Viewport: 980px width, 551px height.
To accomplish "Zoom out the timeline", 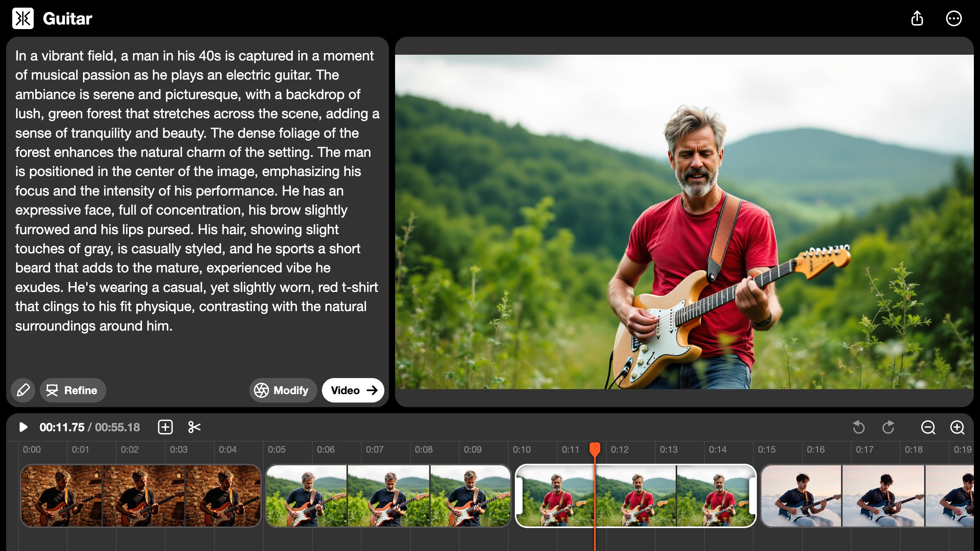I will pos(928,427).
